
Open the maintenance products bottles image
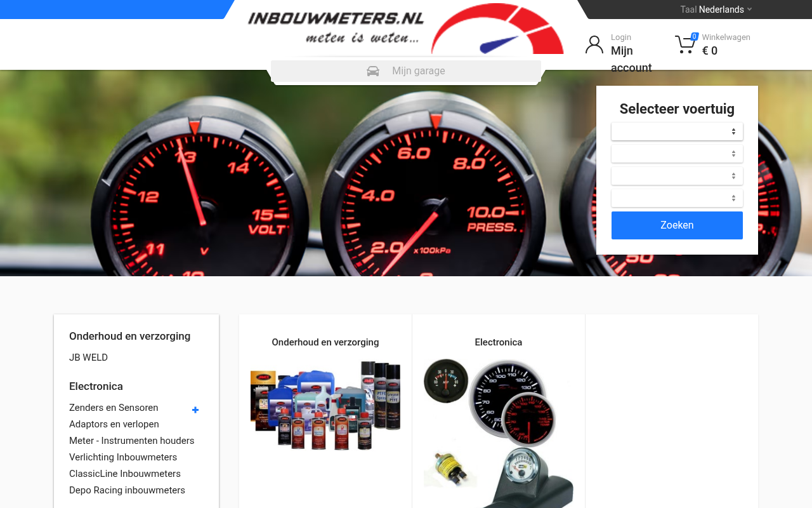pos(325,405)
